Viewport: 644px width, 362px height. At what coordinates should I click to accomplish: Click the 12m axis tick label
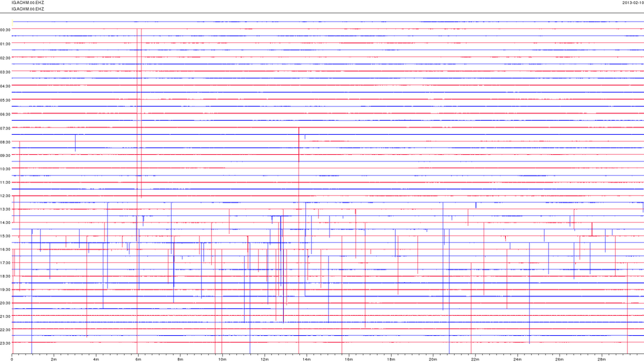pyautogui.click(x=264, y=359)
